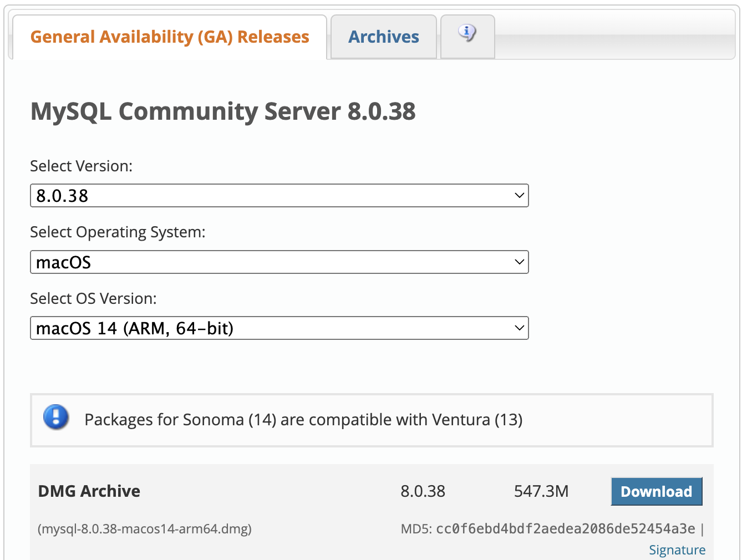The image size is (742, 560).
Task: Click the MD5 checksum value text
Action: [566, 528]
